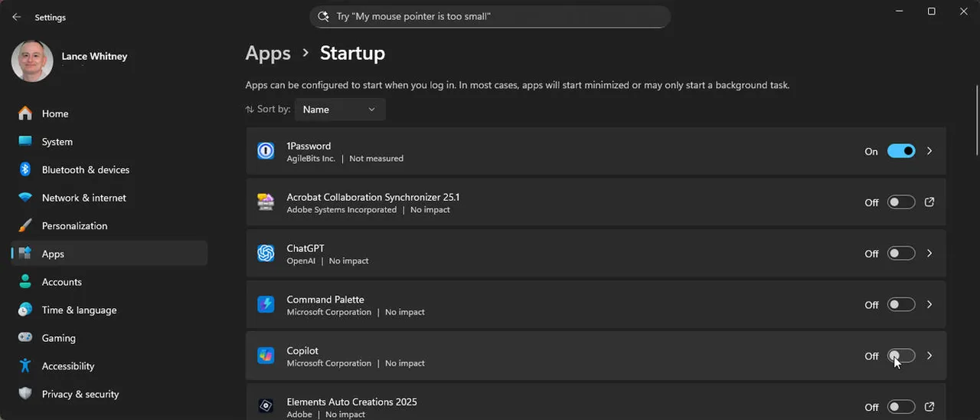Click the back arrow in Settings
The width and height of the screenshot is (980, 420).
coord(17,17)
